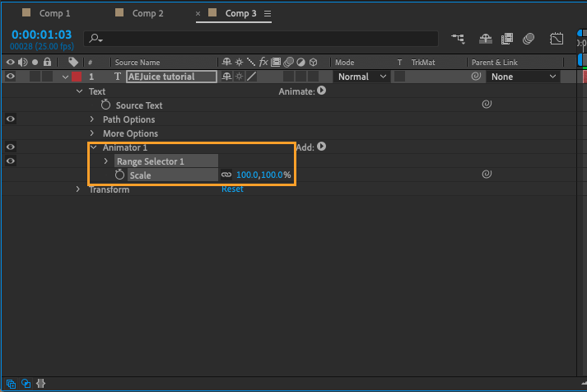Open the Comp 3 panel menu

pyautogui.click(x=268, y=13)
